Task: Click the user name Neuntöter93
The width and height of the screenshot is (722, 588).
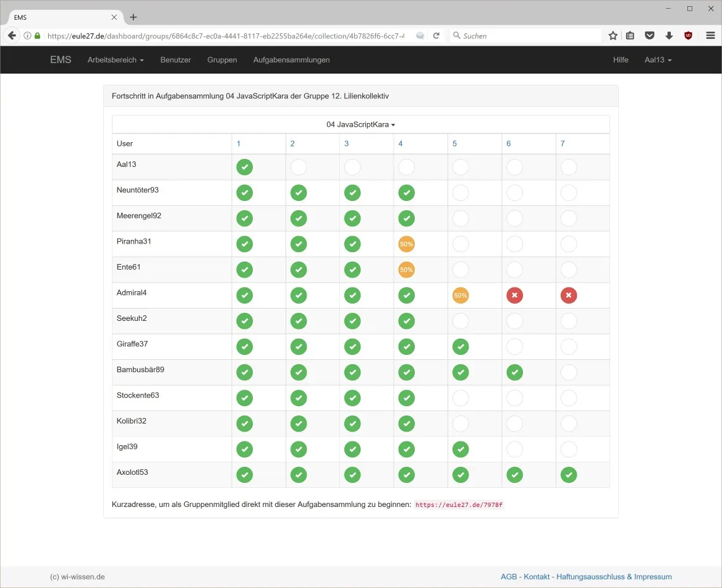Action: [138, 190]
